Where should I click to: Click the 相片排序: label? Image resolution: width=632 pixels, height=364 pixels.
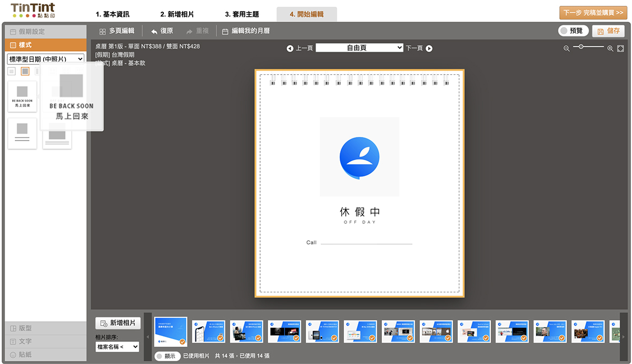pos(107,337)
